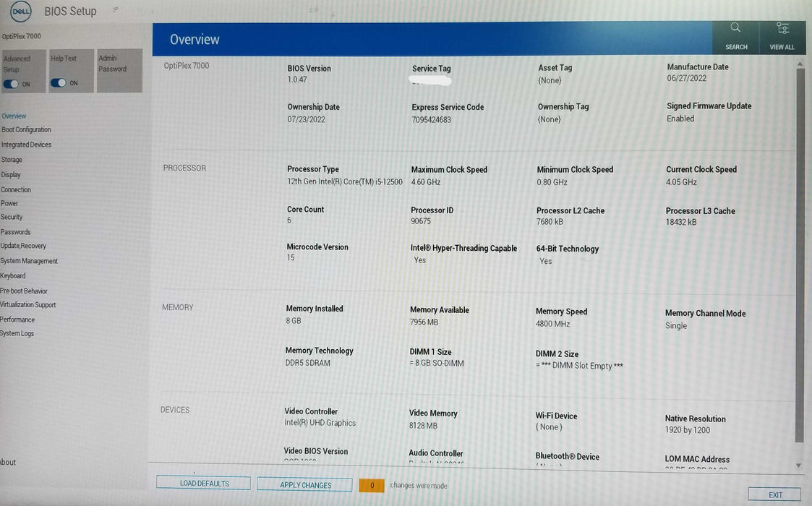Viewport: 812px width, 506px height.
Task: Click the MEMORY section label
Action: tap(178, 307)
